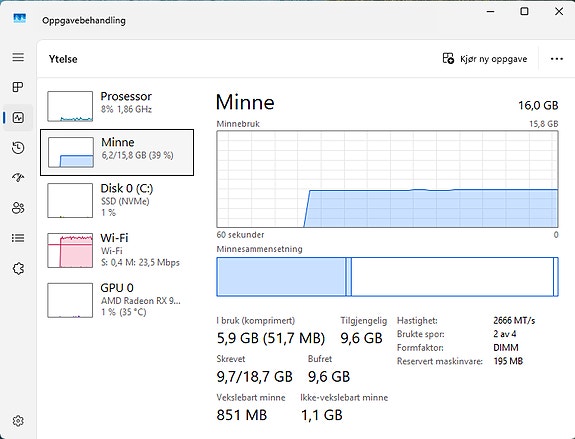Image resolution: width=575 pixels, height=439 pixels.
Task: Select the GPU 0 performance entry
Action: 117,300
